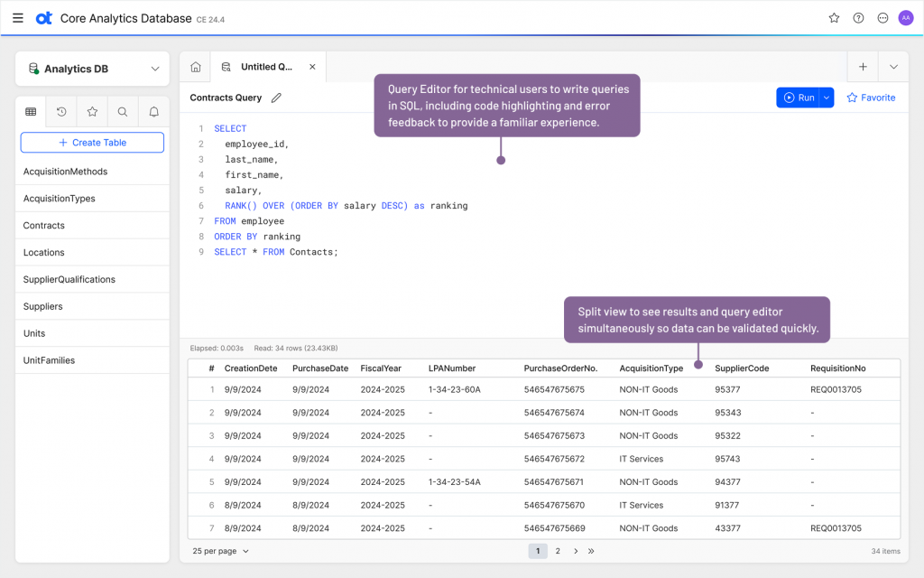Screen dimensions: 924x578
Task: Click the star icon in top header
Action: [834, 18]
